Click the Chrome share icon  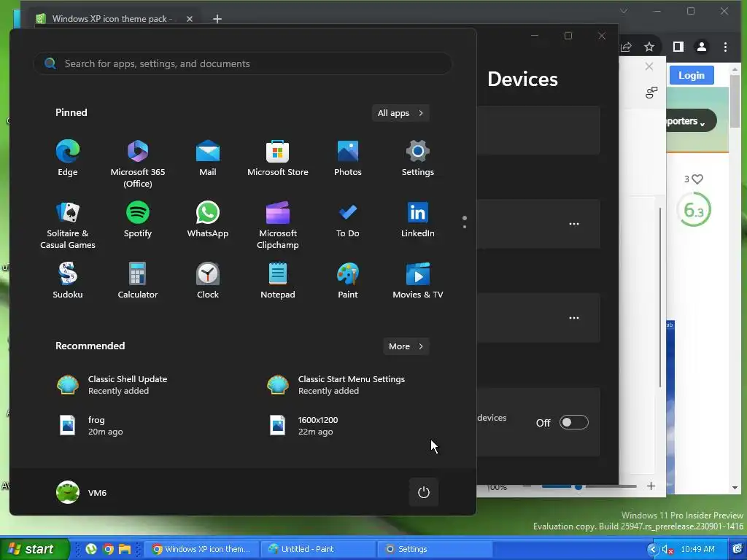coord(626,47)
